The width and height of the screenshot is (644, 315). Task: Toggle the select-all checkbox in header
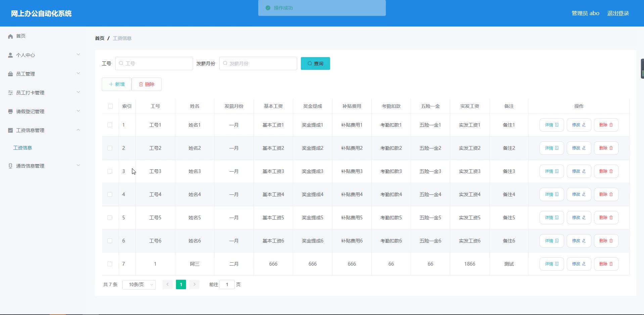(x=110, y=106)
